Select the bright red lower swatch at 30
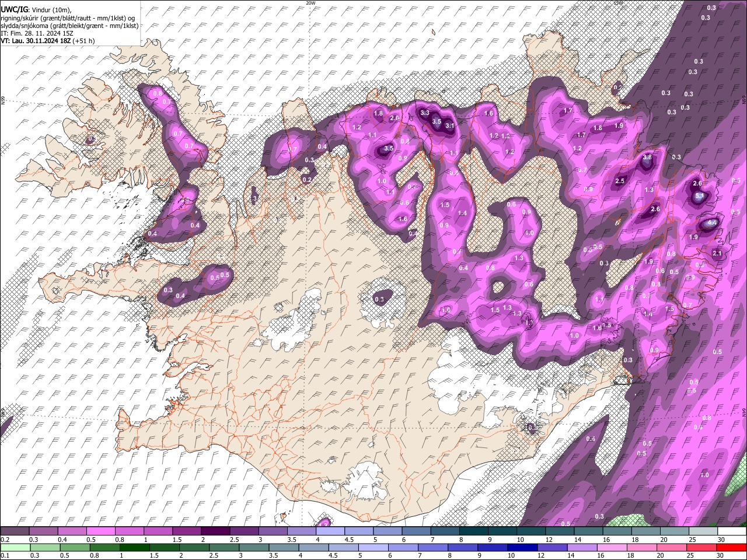The height and width of the screenshot is (560, 747). pyautogui.click(x=731, y=548)
